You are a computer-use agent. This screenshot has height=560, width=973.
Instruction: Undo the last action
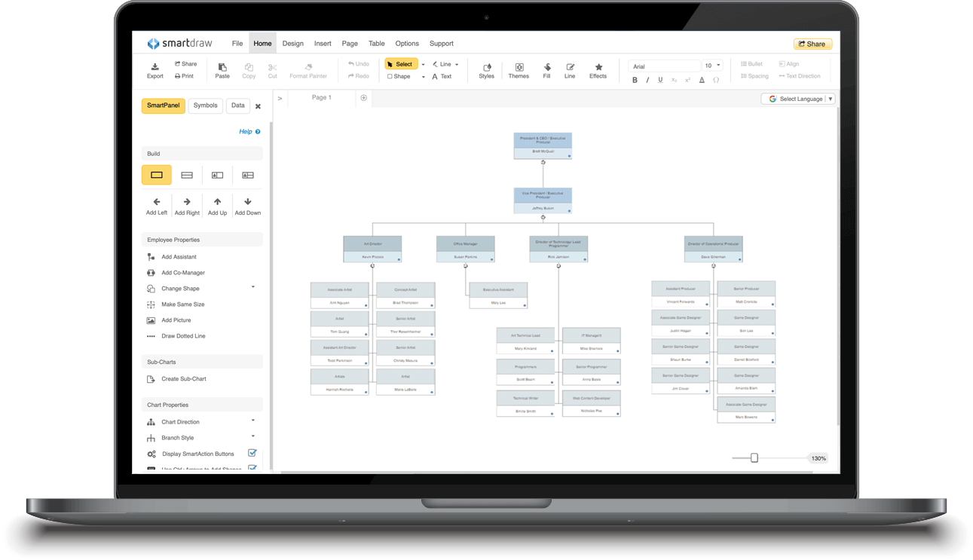pyautogui.click(x=359, y=64)
